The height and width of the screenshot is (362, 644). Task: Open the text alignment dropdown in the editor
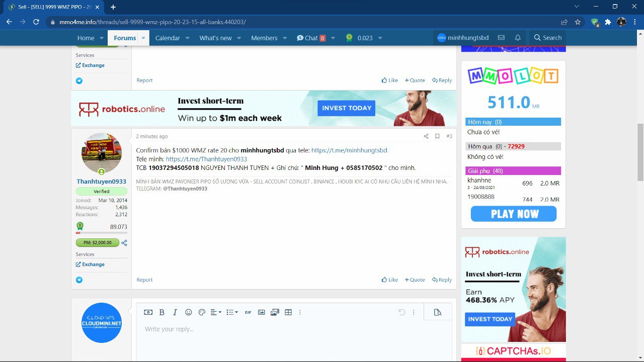(x=216, y=312)
